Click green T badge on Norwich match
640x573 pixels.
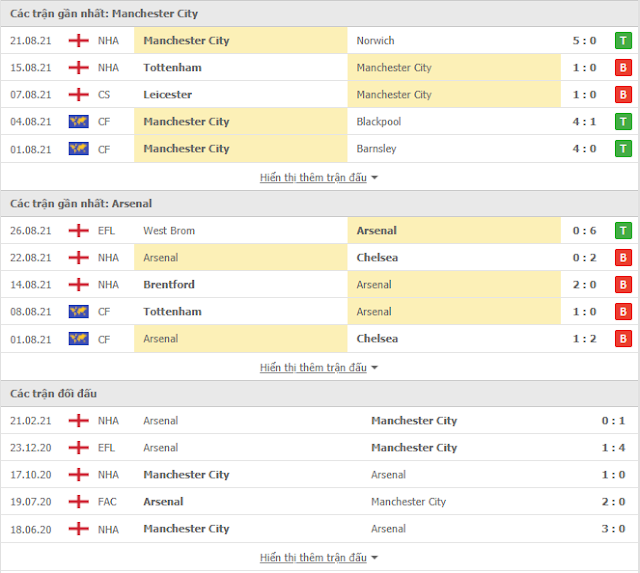[x=623, y=40]
